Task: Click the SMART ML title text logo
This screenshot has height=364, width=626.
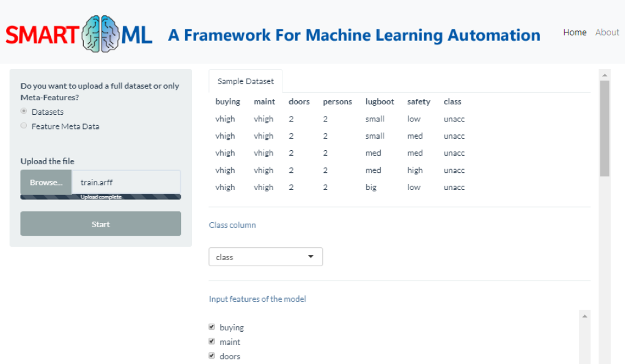Action: coord(79,35)
